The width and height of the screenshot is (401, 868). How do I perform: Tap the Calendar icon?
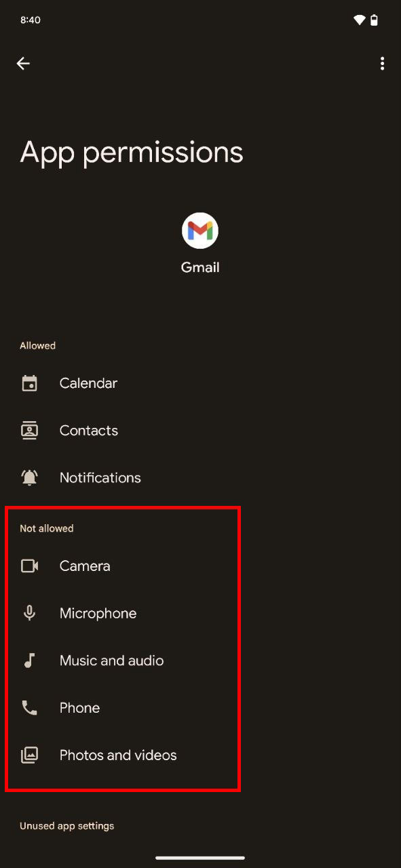[29, 383]
